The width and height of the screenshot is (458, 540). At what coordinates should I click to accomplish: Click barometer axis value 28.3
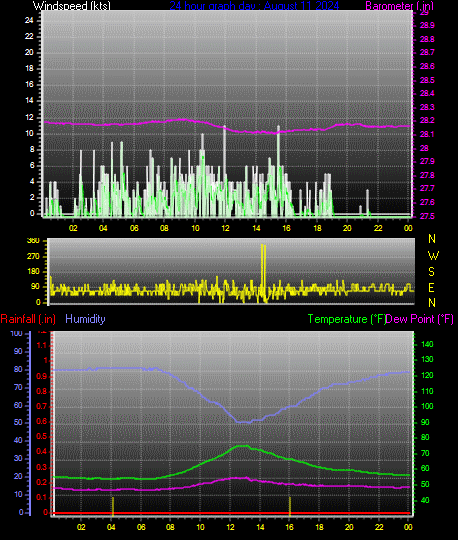point(427,107)
